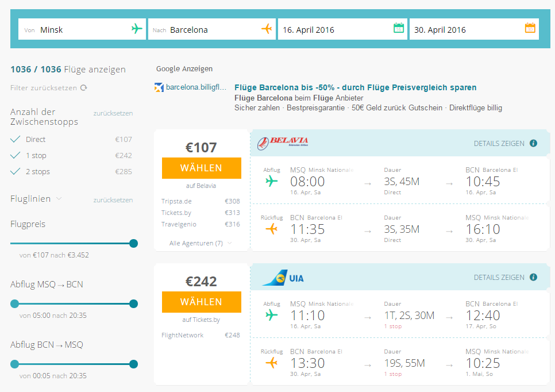Click the right handle of Abflug BCN→MSQ slider
This screenshot has height=392, width=555.
pos(133,364)
